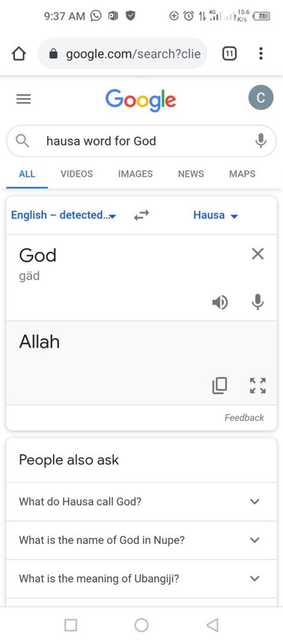Start voice search in the search bar
Screen dimensions: 283x644
tap(261, 141)
